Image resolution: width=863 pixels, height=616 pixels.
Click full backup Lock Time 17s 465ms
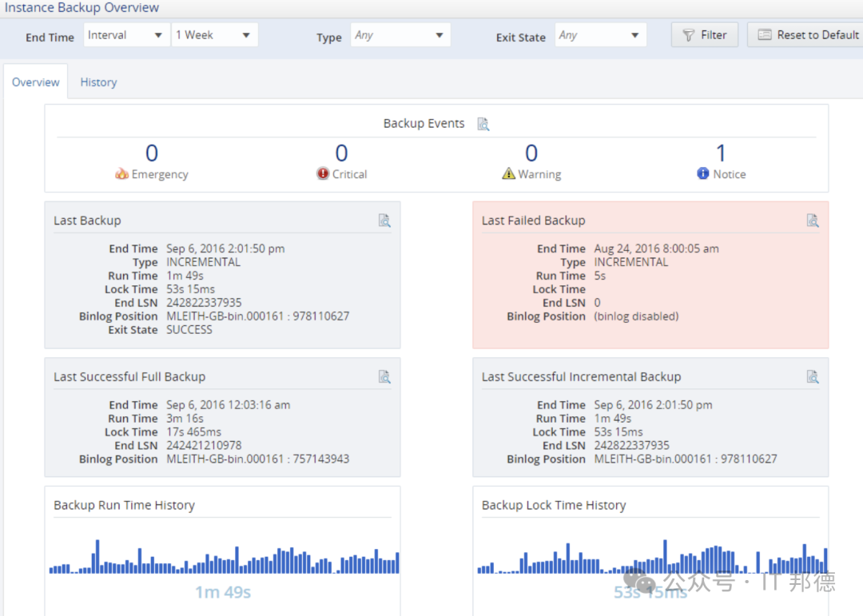point(193,432)
